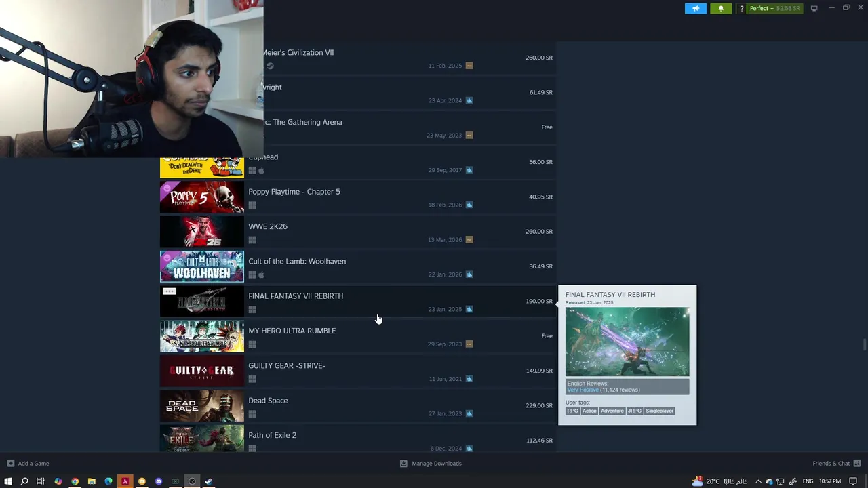Image resolution: width=868 pixels, height=488 pixels.
Task: Click the Windows platform icon under WWE 2K26
Action: click(x=252, y=240)
